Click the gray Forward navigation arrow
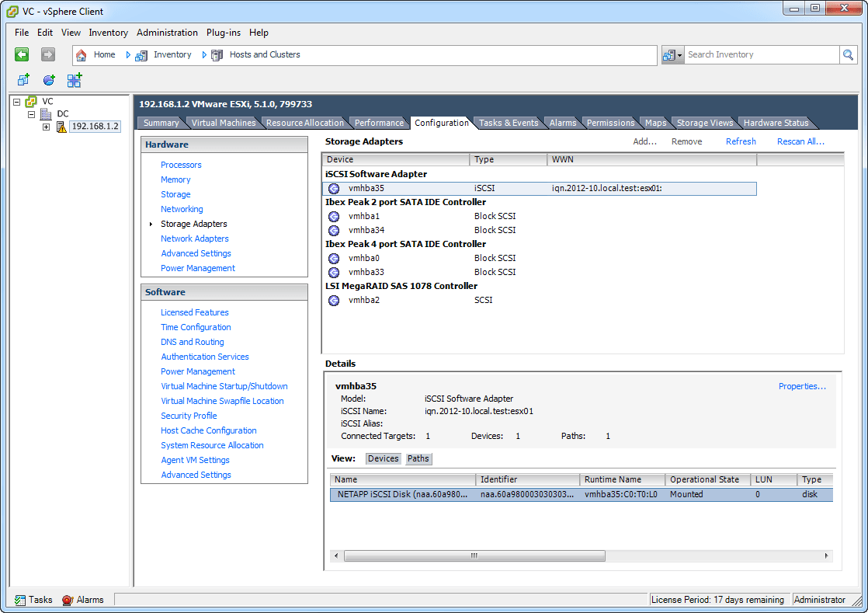This screenshot has height=613, width=868. click(48, 54)
